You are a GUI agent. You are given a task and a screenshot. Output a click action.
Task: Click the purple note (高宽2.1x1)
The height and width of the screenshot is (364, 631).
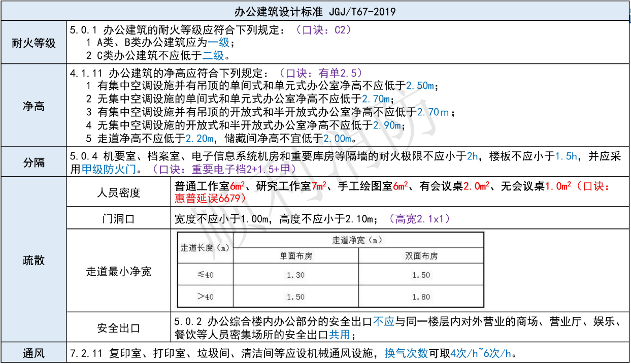[419, 219]
